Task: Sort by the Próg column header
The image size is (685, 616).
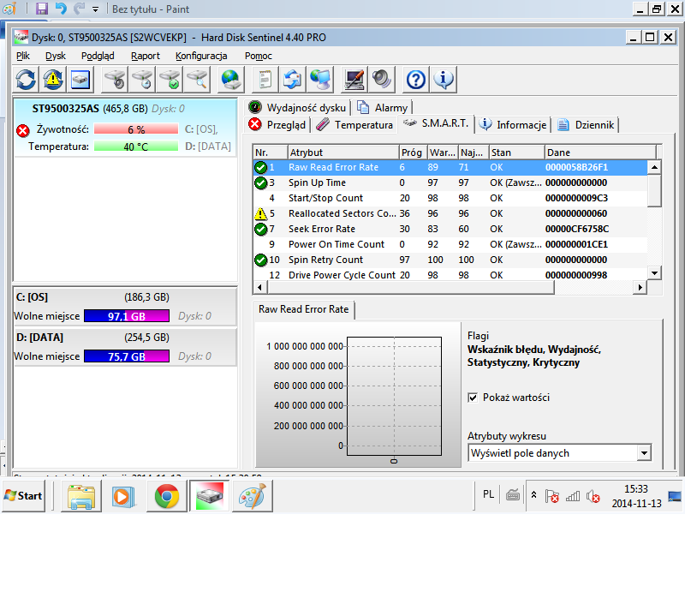Action: [x=413, y=153]
